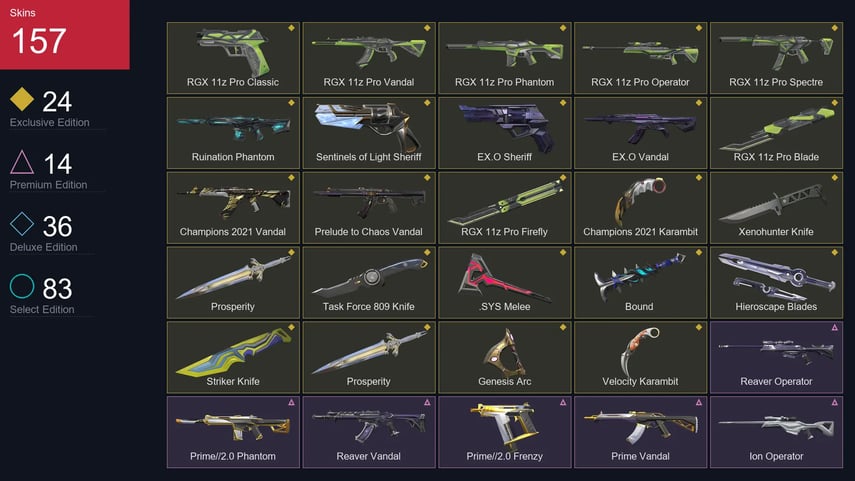Choose the Velocity Karambit skin

[640, 357]
